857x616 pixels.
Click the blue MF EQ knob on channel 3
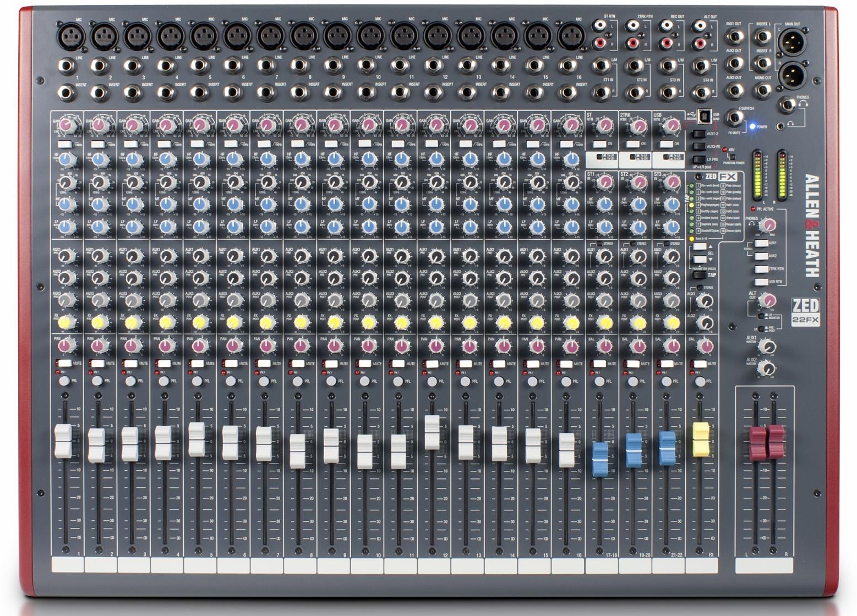(x=134, y=204)
